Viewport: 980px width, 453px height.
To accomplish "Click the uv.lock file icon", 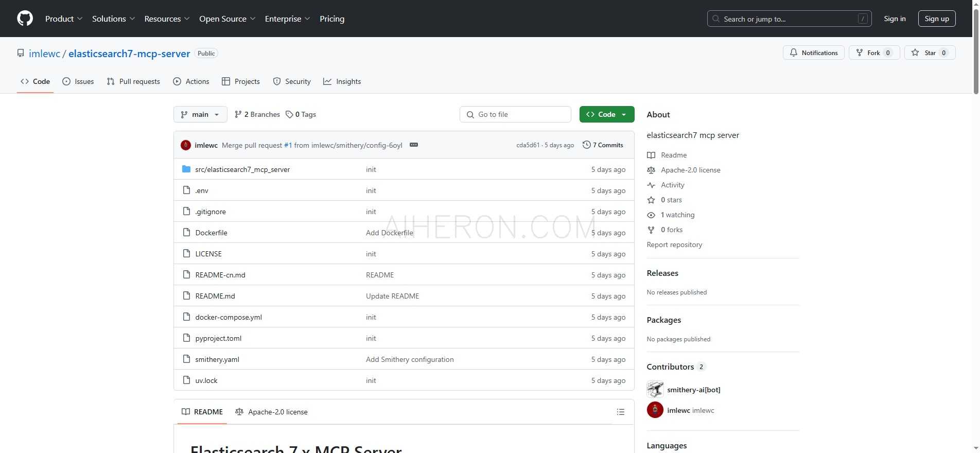I will click(x=186, y=380).
